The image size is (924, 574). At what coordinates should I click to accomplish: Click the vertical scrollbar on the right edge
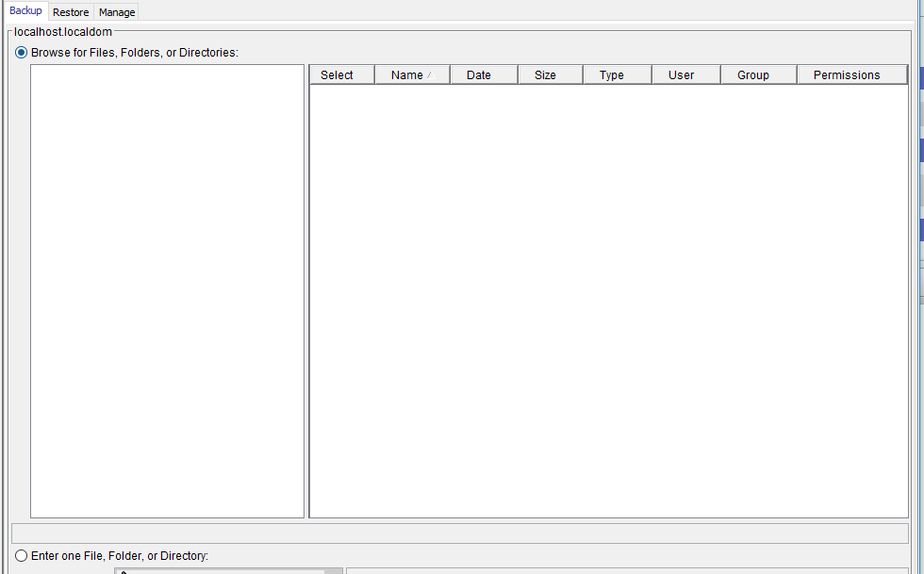(x=919, y=283)
